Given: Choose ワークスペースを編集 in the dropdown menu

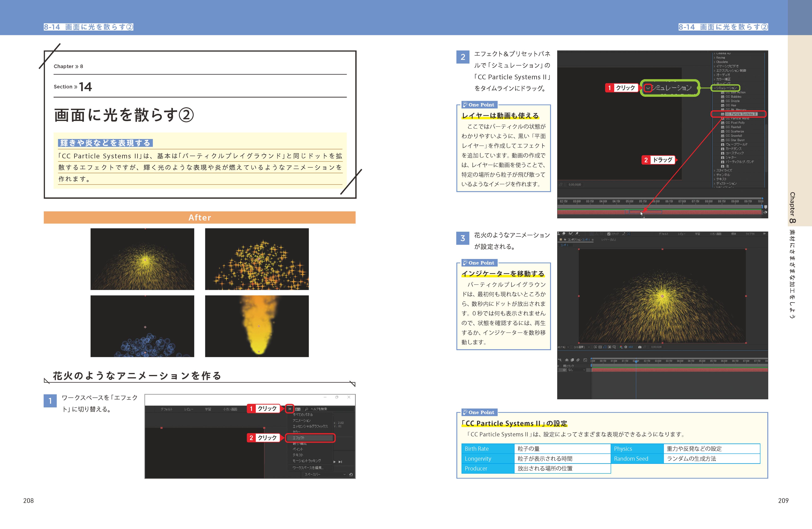Looking at the screenshot, I should 308,468.
